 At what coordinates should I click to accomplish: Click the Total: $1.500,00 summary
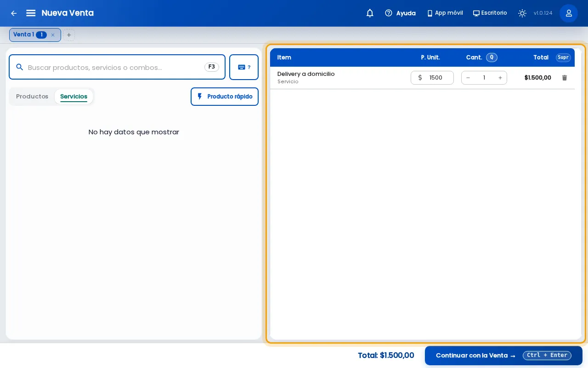coord(386,356)
